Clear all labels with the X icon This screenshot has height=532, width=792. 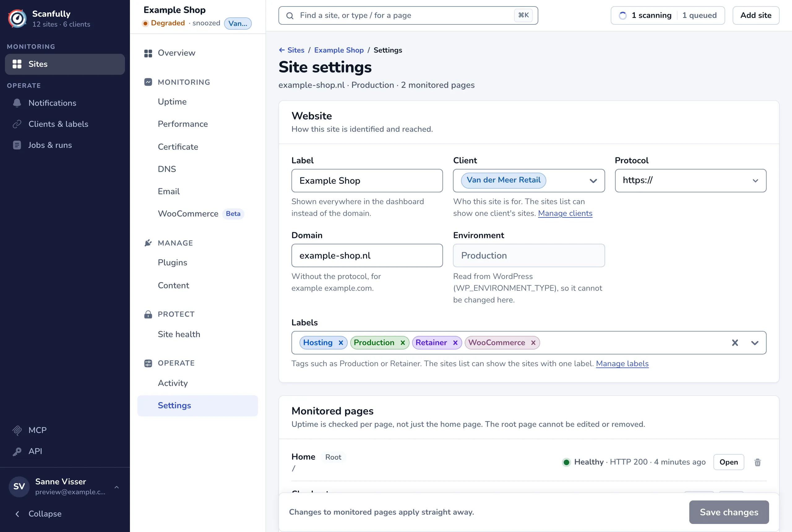[x=735, y=343]
